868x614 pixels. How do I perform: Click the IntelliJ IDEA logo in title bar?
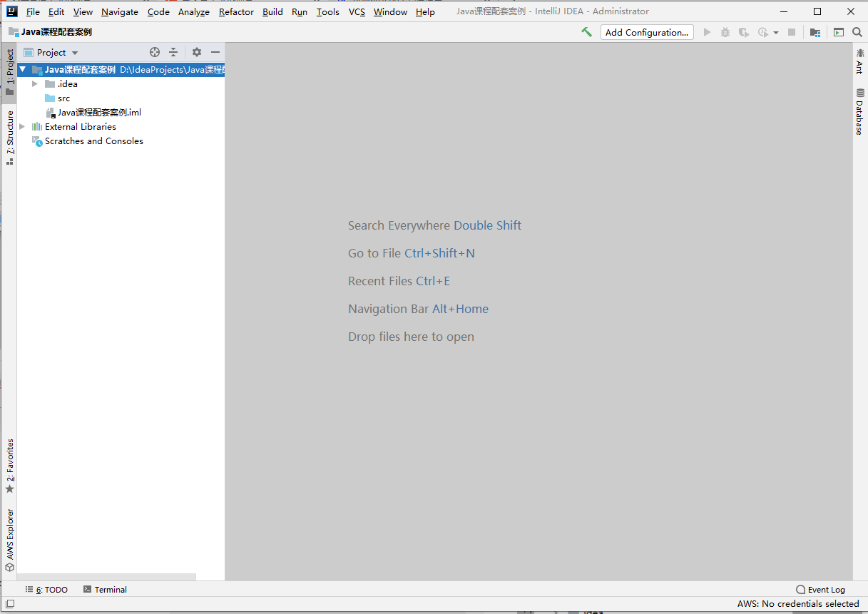11,11
